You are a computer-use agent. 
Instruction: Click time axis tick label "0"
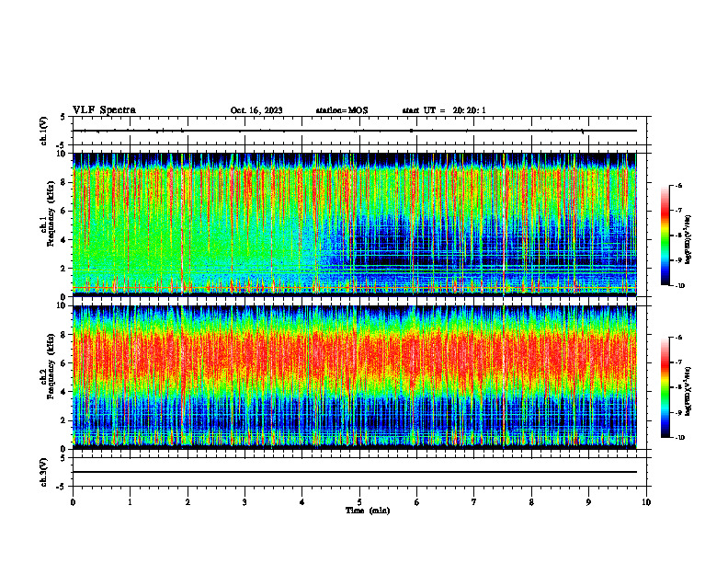[x=73, y=502]
